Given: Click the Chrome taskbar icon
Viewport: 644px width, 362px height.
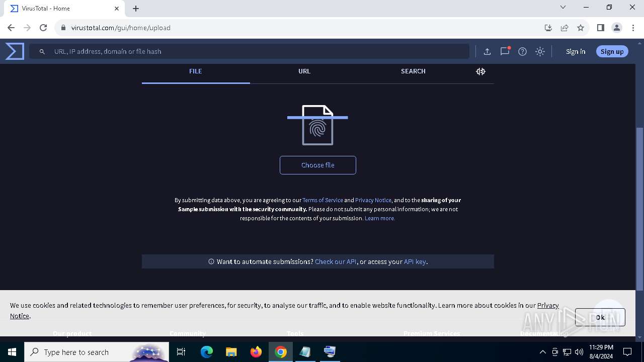Looking at the screenshot, I should [281, 352].
